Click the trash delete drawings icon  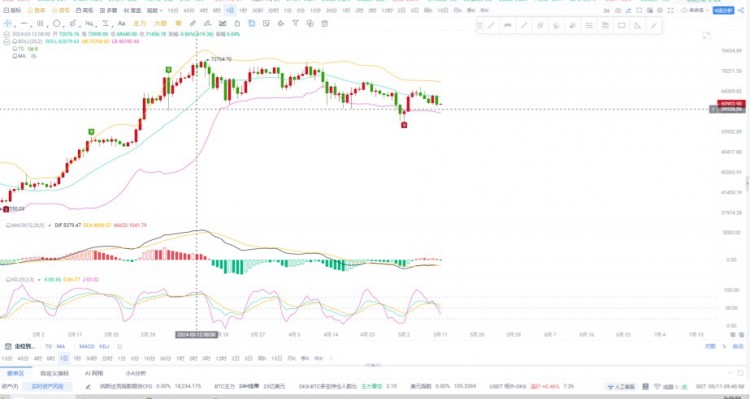pos(324,23)
